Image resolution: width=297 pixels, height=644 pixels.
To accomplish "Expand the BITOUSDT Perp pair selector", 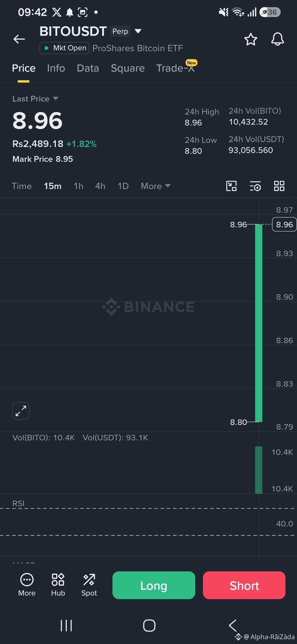I will [138, 31].
